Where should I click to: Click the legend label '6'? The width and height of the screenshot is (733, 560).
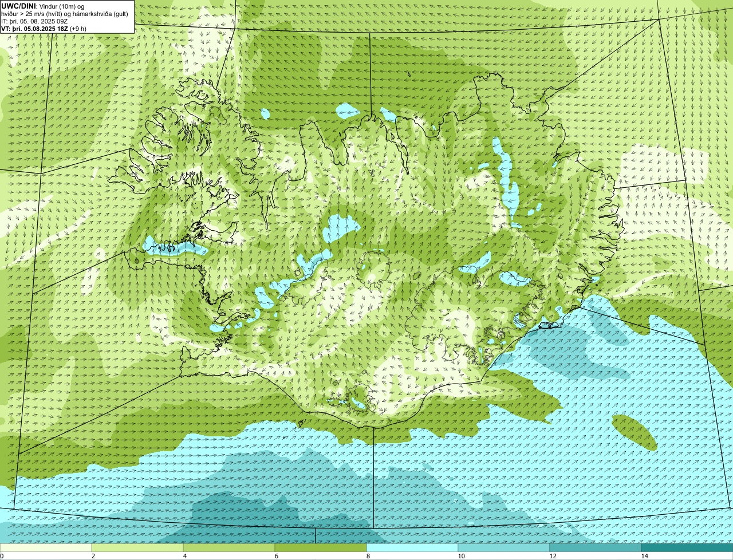276,556
